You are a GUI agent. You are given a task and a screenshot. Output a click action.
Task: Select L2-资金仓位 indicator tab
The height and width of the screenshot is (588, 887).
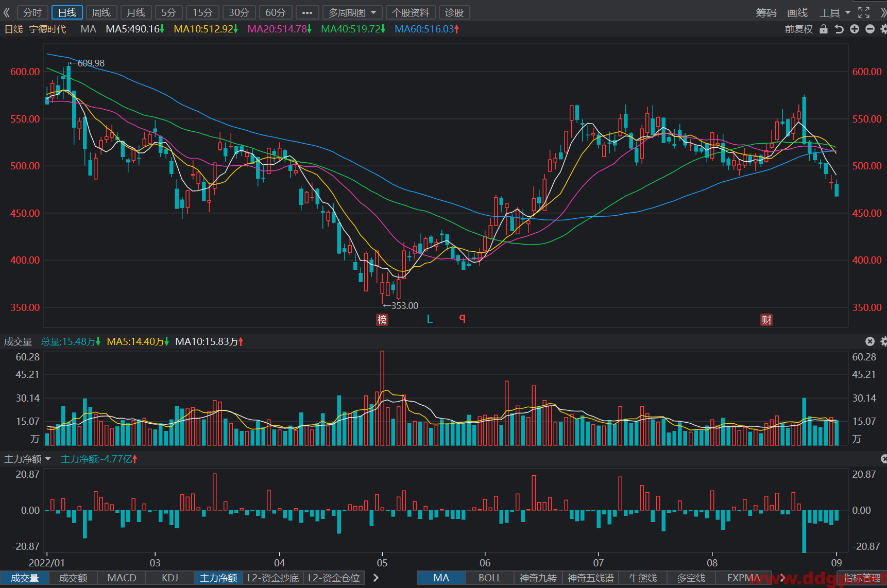(334, 578)
